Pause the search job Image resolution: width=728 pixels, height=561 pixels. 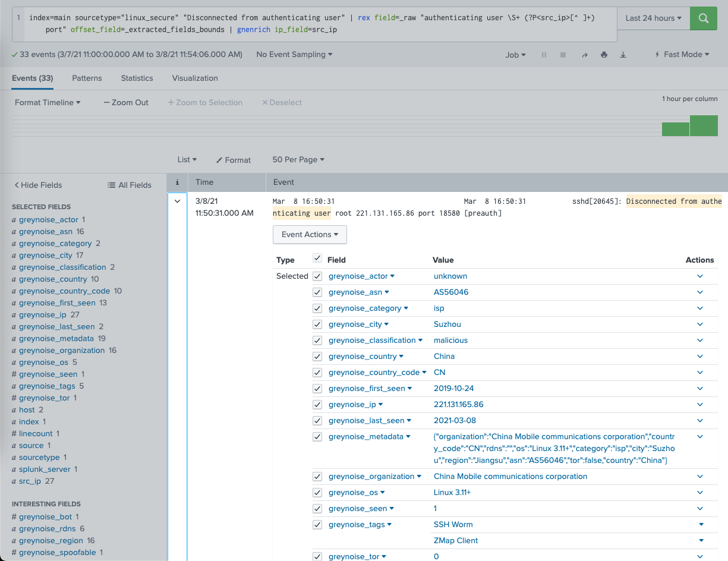(544, 55)
